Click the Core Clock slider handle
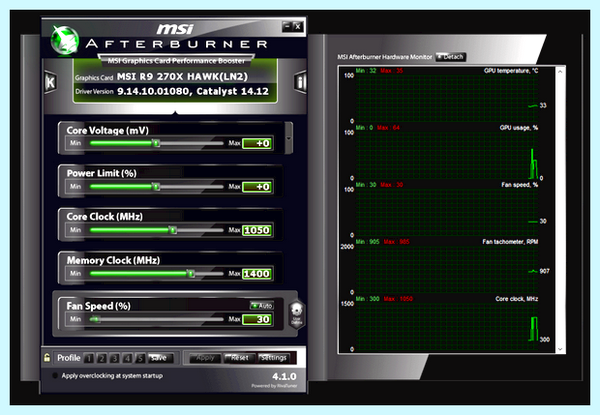 point(173,230)
